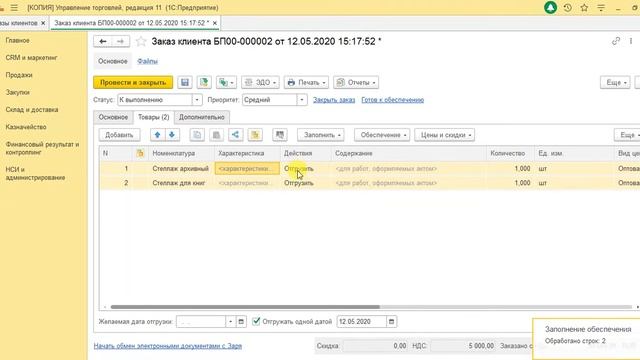Paste rows icon in goods toolbar
This screenshot has height=360, width=640.
point(216,135)
